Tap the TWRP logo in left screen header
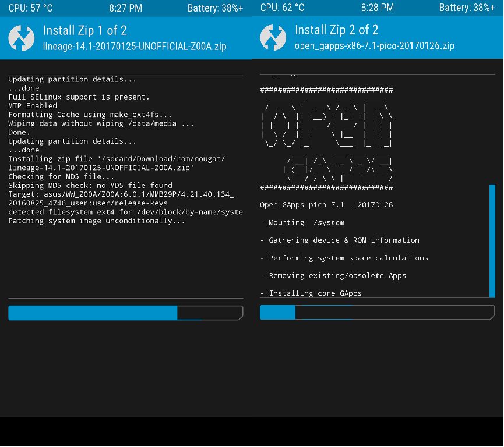Screen dimensions: 504x447 coord(21,38)
